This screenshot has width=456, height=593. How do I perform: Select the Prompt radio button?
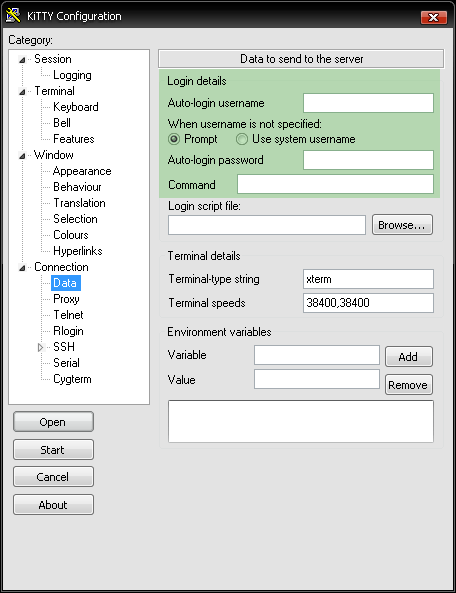point(174,139)
